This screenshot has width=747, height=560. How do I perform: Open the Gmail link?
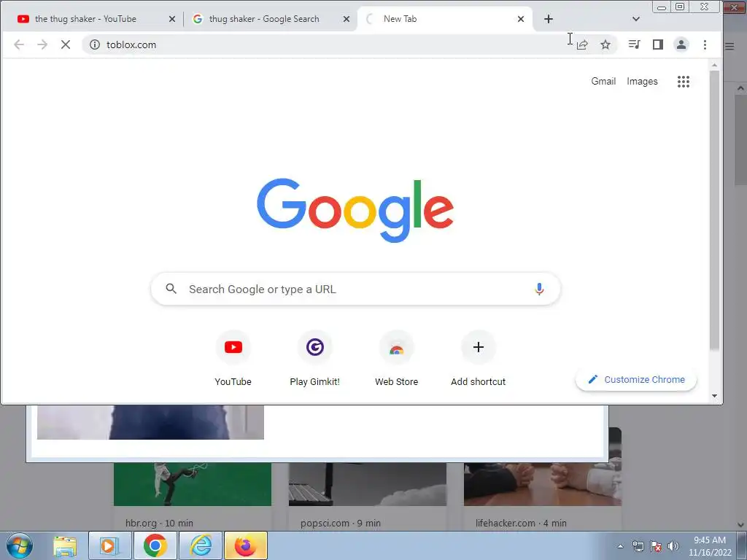(x=603, y=82)
